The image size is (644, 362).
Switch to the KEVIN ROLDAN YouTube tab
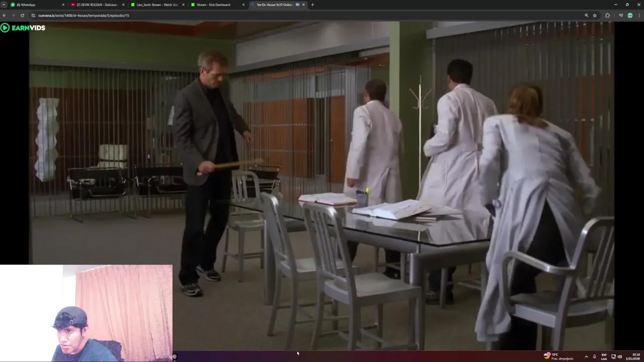98,5
